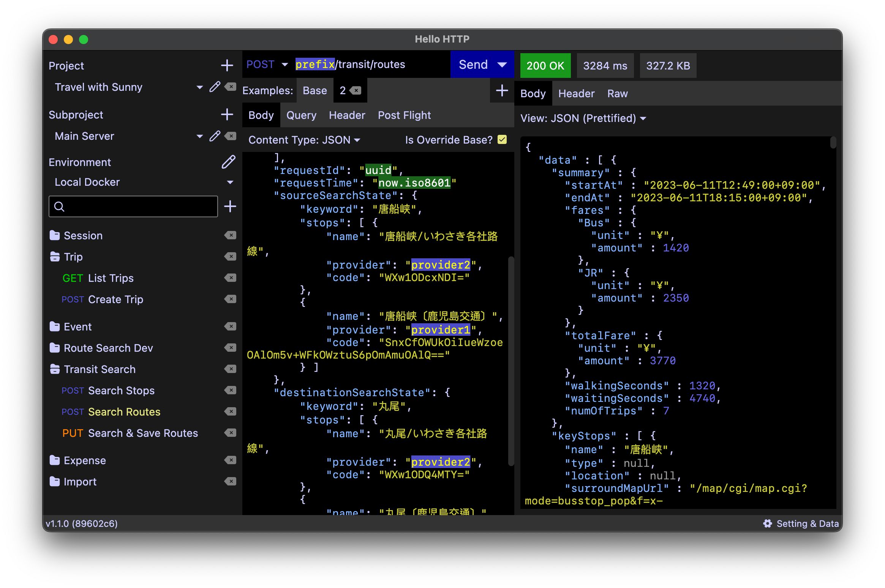
Task: Edit the Main Server subproject pencil
Action: coord(215,136)
